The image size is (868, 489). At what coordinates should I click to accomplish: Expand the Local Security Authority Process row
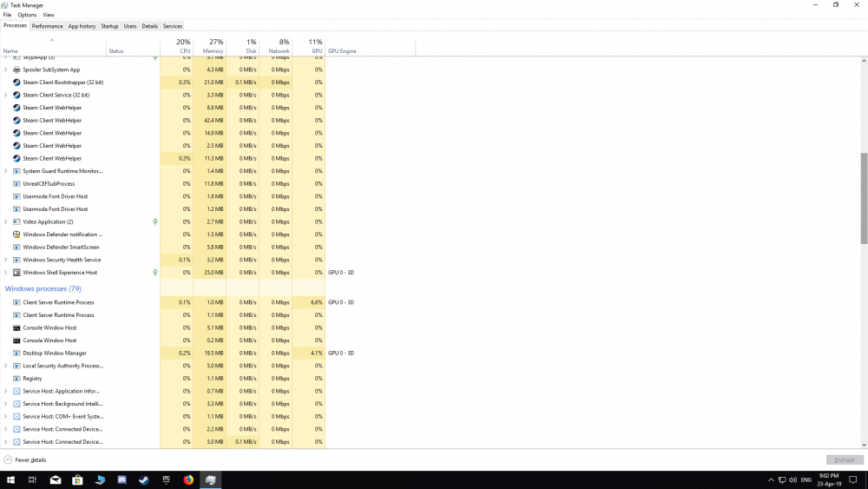pyautogui.click(x=5, y=366)
